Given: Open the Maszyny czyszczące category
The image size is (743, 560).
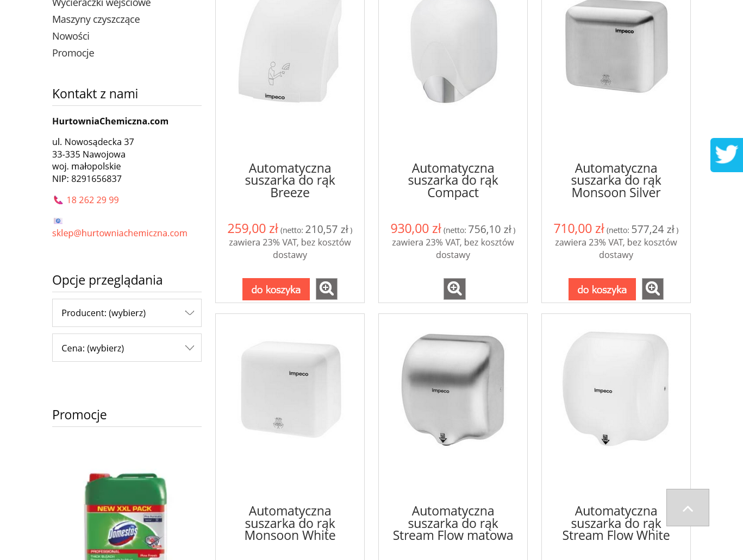Looking at the screenshot, I should pyautogui.click(x=96, y=19).
